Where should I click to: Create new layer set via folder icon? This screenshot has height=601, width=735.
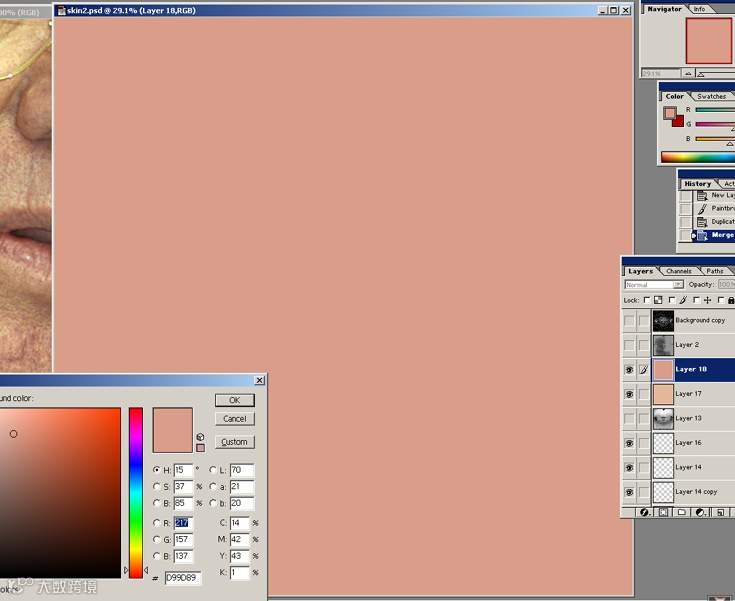682,512
